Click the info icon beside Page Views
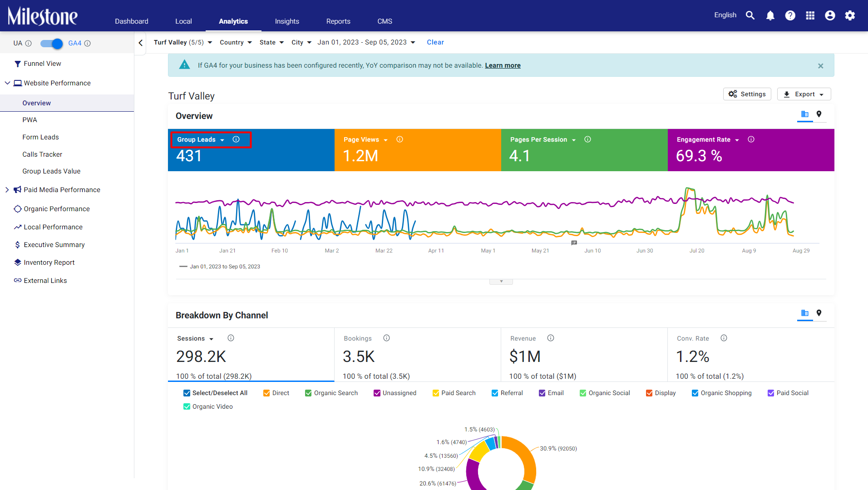The image size is (868, 490). [x=400, y=139]
